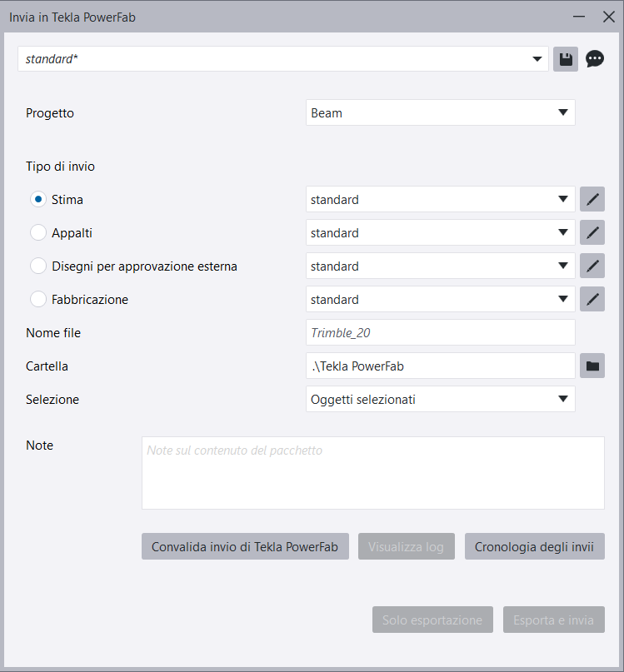624x672 pixels.
Task: Open the Progetto dropdown showing Beam
Action: click(440, 113)
